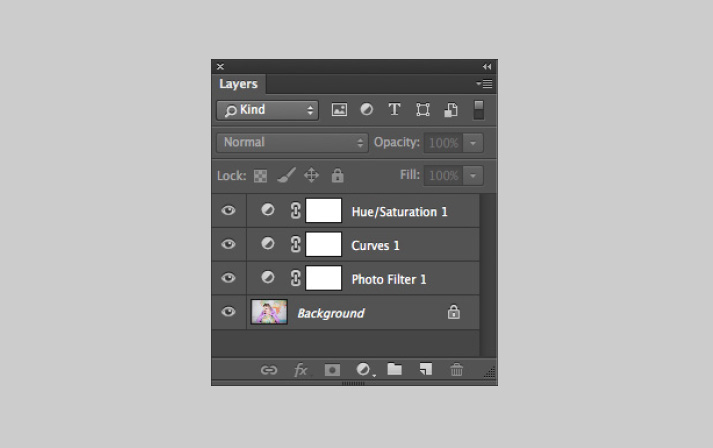The width and height of the screenshot is (713, 448).
Task: Click the Lock all padlock icon
Action: 337,175
